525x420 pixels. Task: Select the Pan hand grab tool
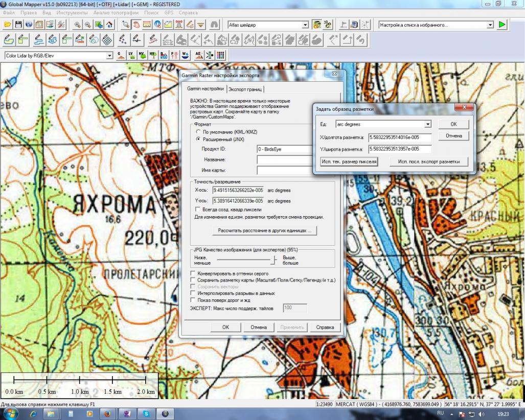coord(136,25)
